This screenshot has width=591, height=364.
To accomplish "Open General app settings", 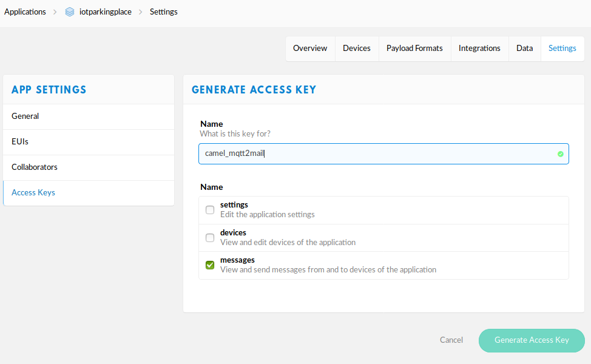I will (89, 116).
